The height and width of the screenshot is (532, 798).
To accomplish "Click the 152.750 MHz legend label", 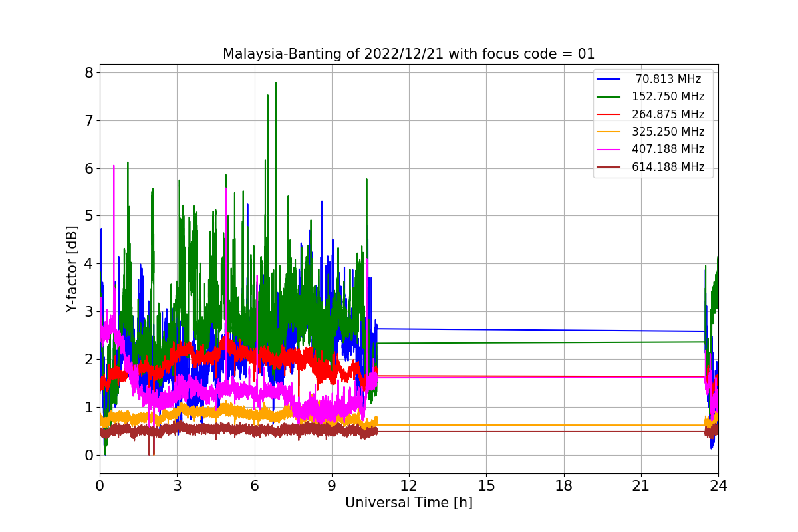I will 668,96.
